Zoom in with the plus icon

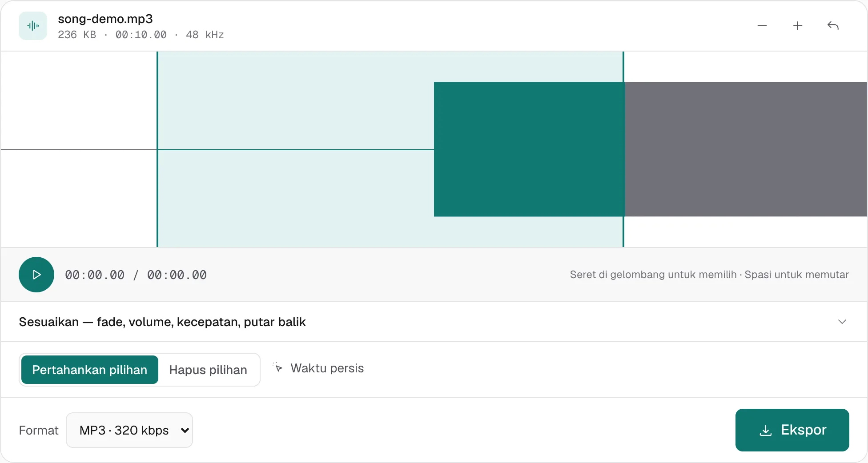coord(798,26)
